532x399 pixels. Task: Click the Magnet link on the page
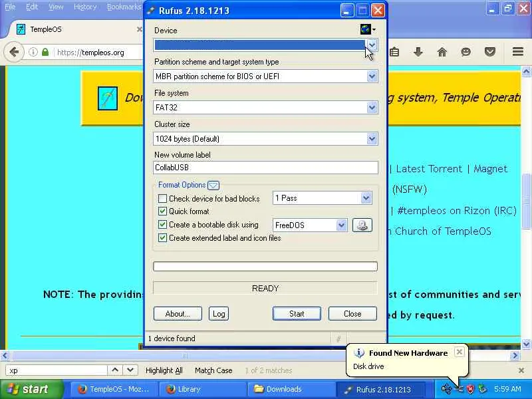click(490, 169)
